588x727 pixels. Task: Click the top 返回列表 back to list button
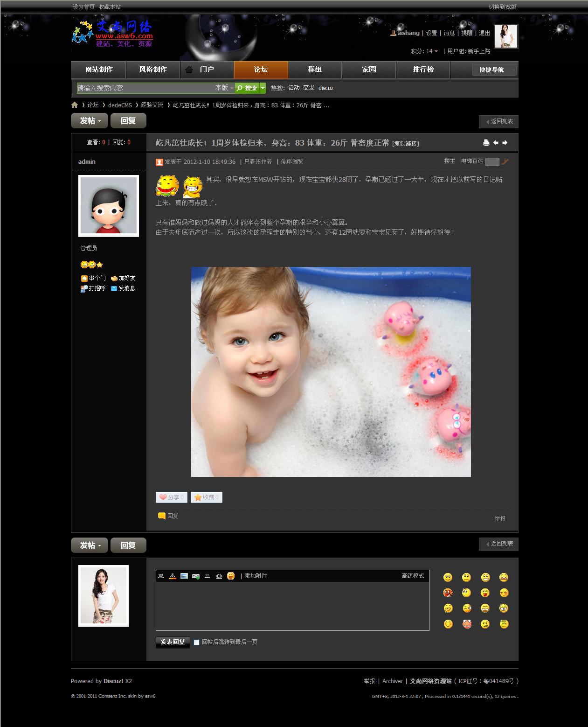pyautogui.click(x=498, y=121)
